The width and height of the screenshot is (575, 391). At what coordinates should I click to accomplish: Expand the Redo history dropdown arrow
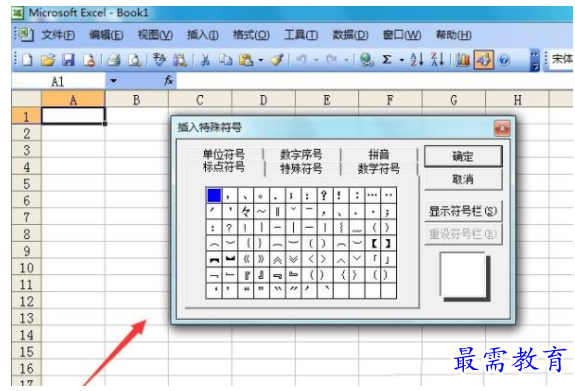click(x=346, y=60)
